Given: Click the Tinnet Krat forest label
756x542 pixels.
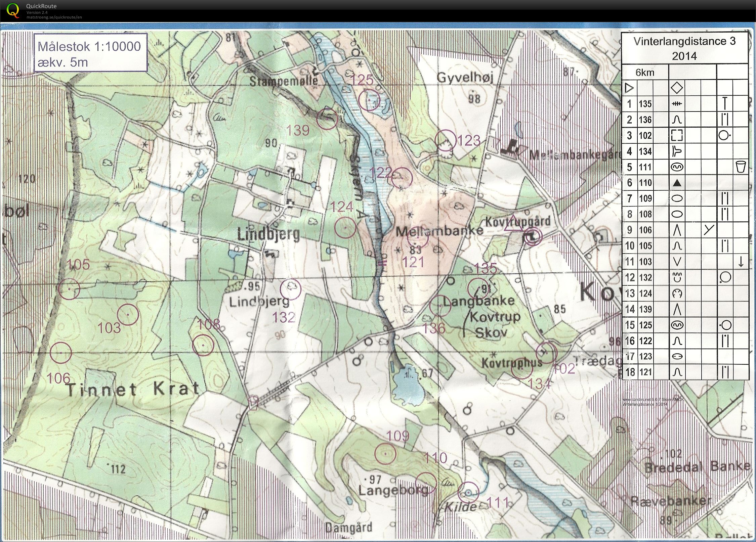Looking at the screenshot, I should coord(133,390).
